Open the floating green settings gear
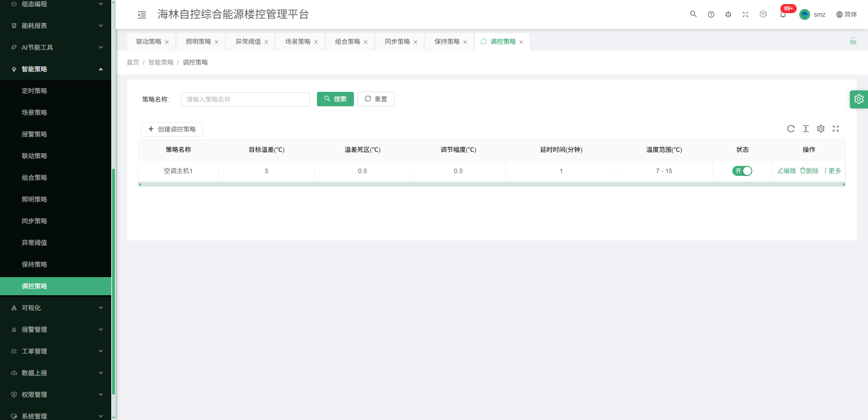The image size is (868, 420). 859,99
